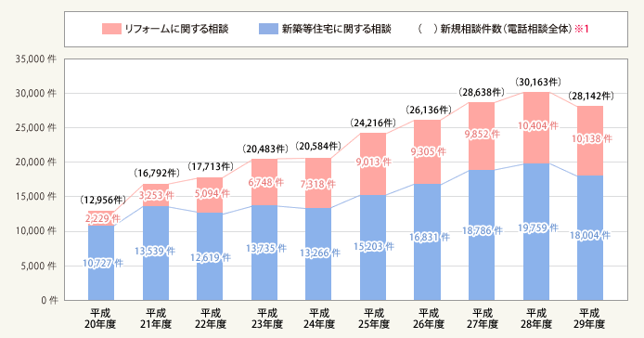644x338 pixels.
Task: Select the pink bar segment labeled 3,253件
Action: click(x=156, y=195)
